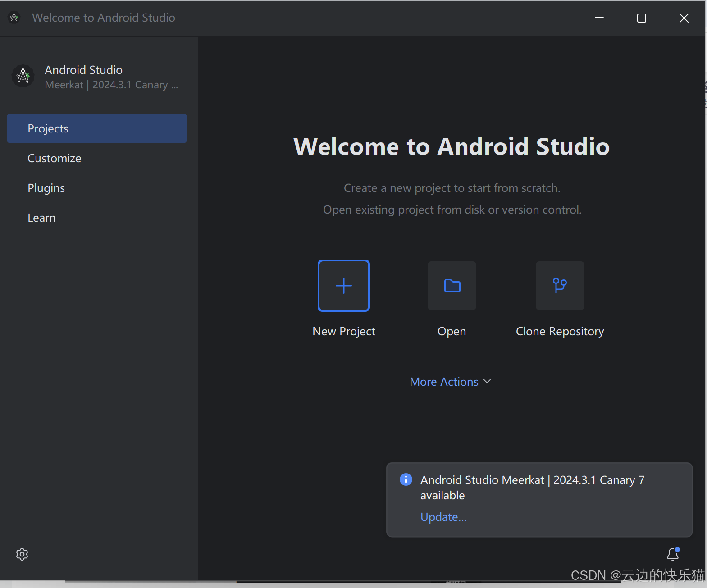
Task: Click the Clone Repository branch icon
Action: pyautogui.click(x=560, y=286)
